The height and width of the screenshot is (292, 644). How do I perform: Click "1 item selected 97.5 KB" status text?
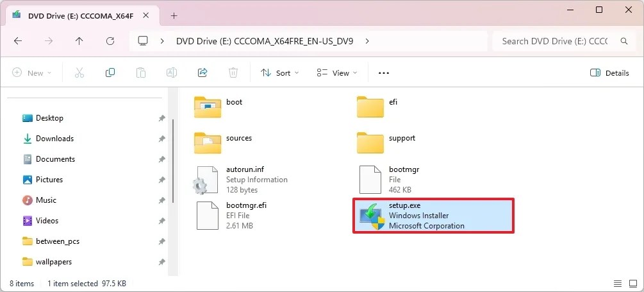(x=87, y=284)
